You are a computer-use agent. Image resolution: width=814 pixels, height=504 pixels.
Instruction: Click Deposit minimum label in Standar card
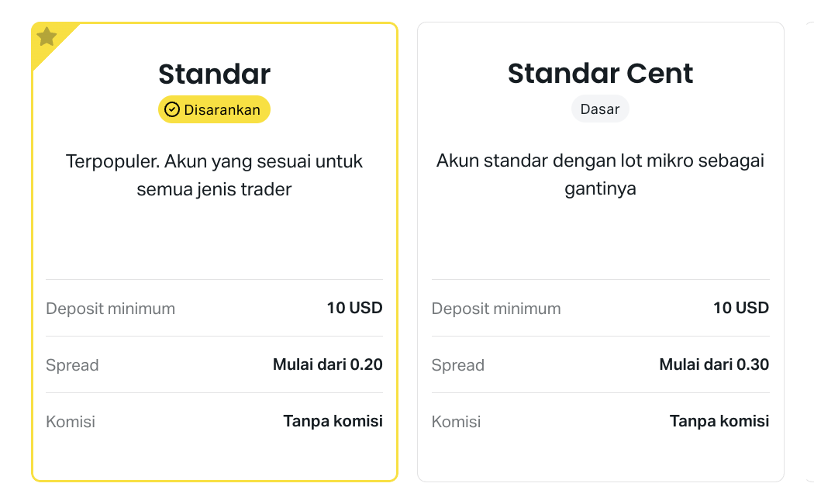111,309
